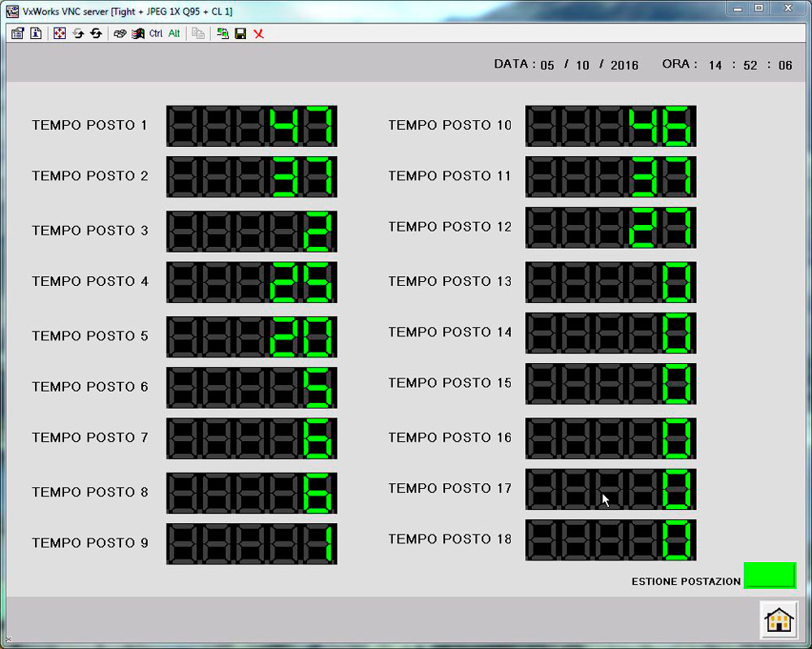Click the ORA minutes value 52
Viewport: 812px width, 649px height.
(750, 65)
